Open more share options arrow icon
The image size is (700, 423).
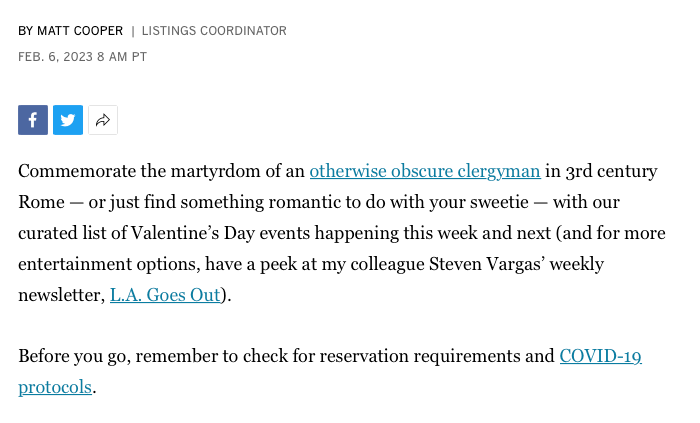point(103,120)
